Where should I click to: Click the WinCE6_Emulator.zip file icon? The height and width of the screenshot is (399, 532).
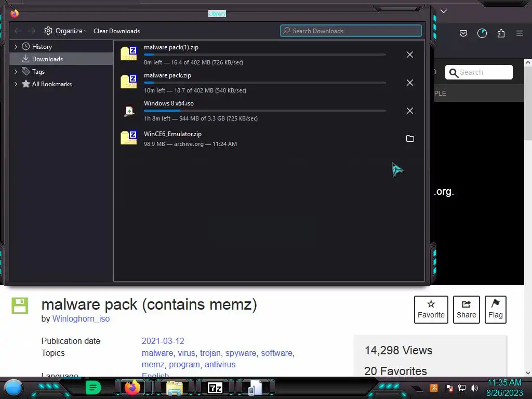coord(129,138)
